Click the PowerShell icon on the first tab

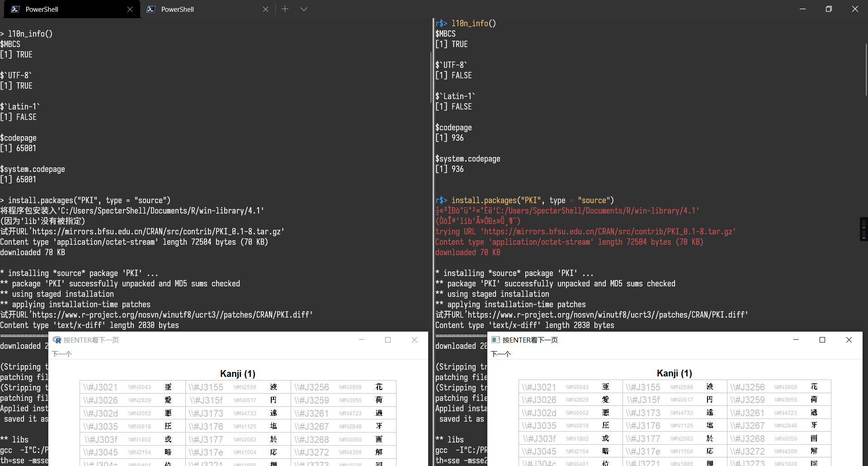16,9
